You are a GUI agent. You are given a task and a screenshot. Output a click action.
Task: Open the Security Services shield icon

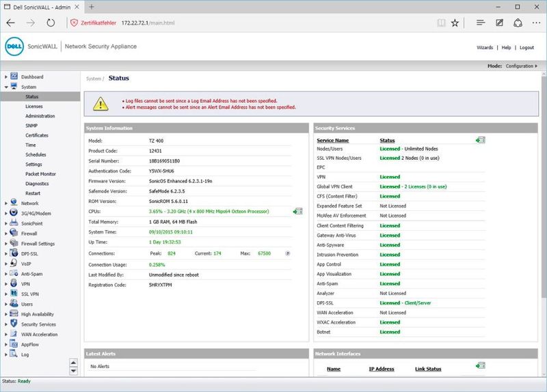click(x=14, y=323)
